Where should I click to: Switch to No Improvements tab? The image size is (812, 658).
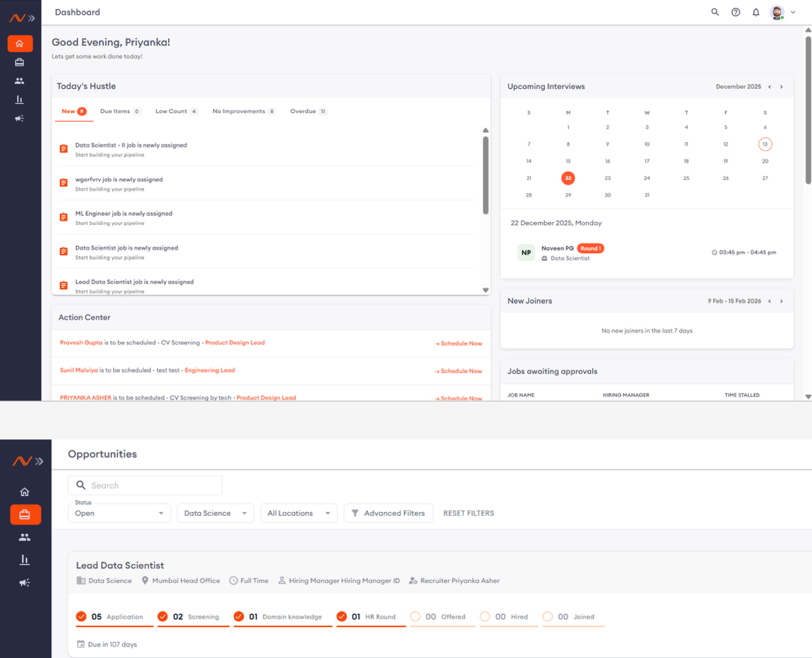coord(244,111)
